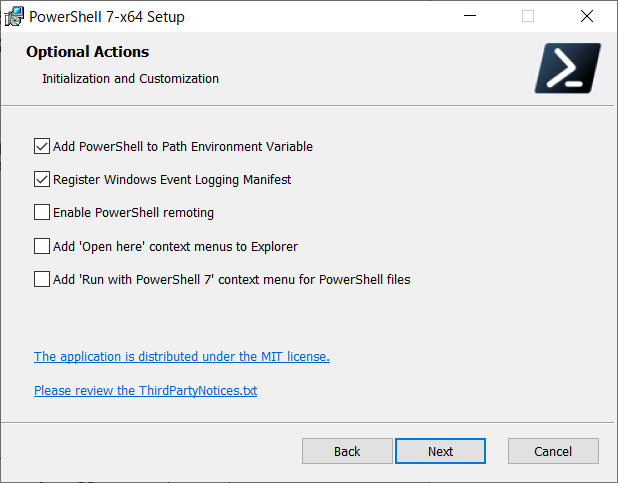Viewport: 618px width, 483px height.
Task: Click the 'Optional Actions' heading
Action: click(87, 52)
